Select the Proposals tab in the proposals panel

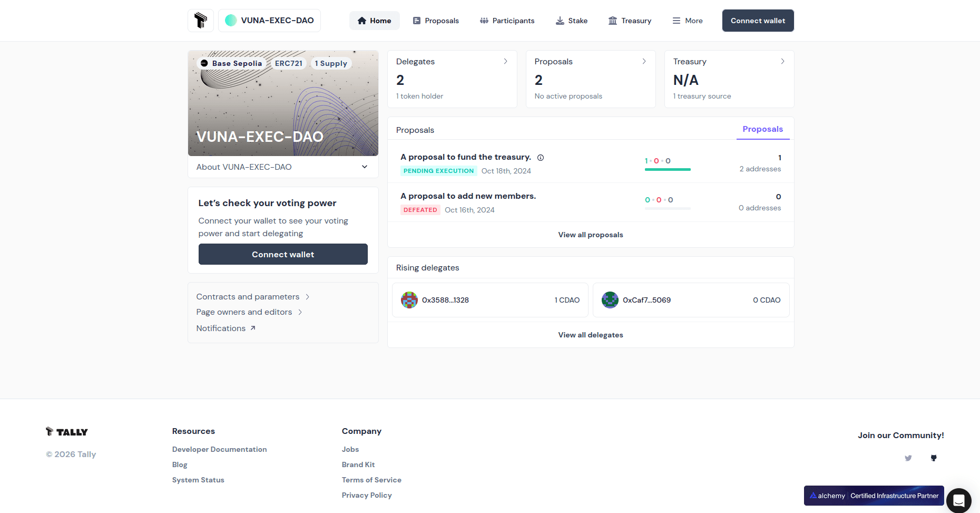click(762, 129)
